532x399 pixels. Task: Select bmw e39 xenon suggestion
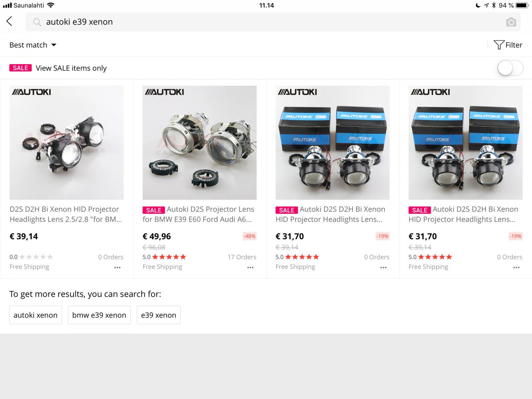click(99, 315)
